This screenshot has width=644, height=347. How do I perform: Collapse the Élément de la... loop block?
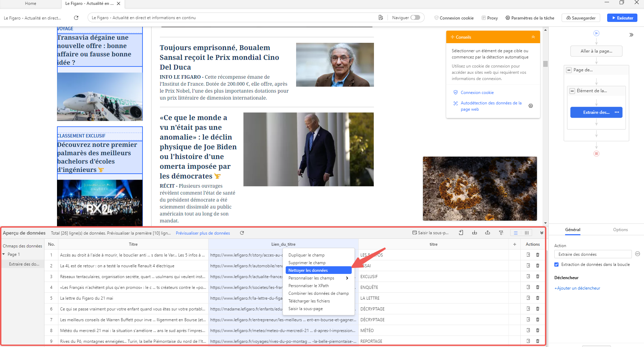[572, 91]
